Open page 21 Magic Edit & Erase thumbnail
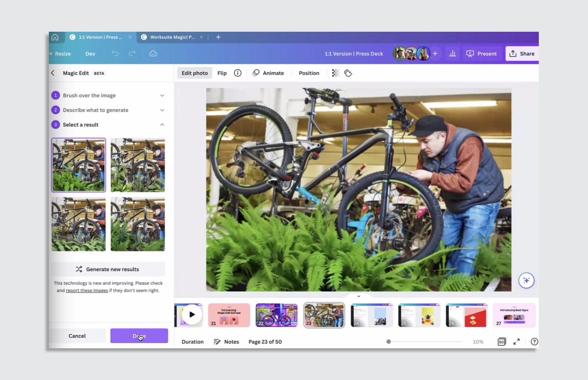588x380 pixels. (229, 315)
